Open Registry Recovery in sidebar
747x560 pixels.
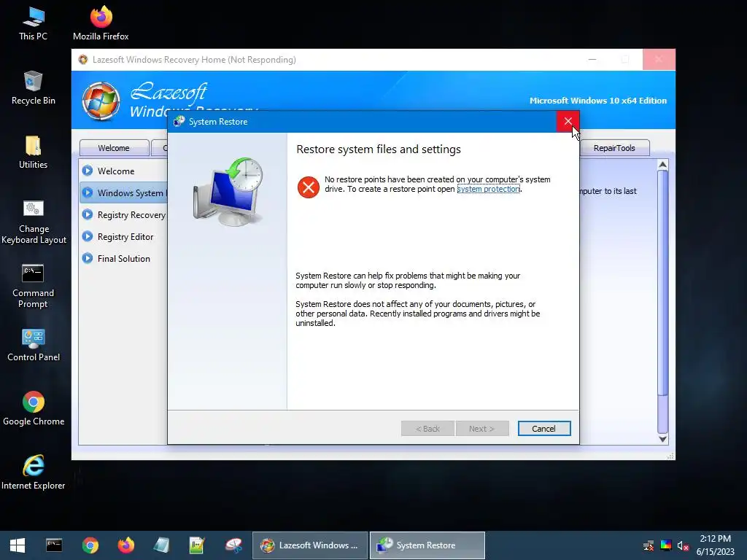(x=123, y=215)
